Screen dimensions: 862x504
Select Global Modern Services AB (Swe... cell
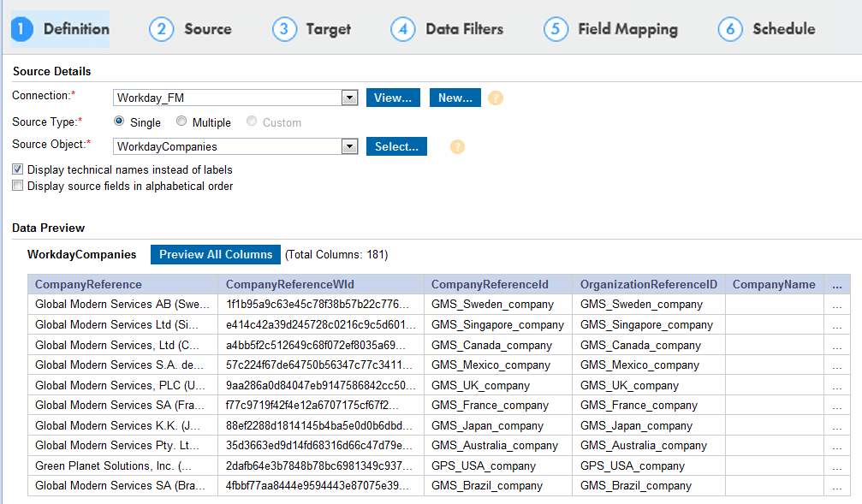click(x=123, y=305)
